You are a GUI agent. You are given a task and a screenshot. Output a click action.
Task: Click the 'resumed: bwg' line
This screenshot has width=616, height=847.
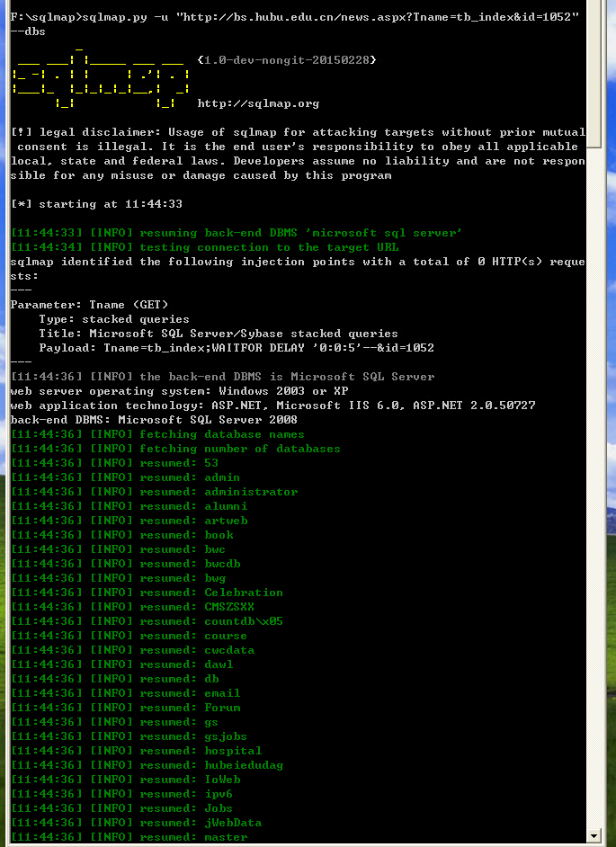pyautogui.click(x=119, y=578)
